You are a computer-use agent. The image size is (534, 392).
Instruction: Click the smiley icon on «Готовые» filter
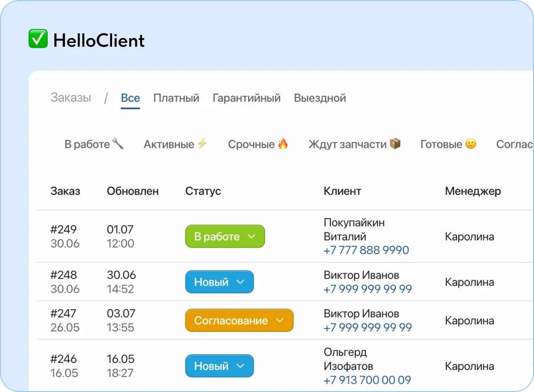[471, 144]
